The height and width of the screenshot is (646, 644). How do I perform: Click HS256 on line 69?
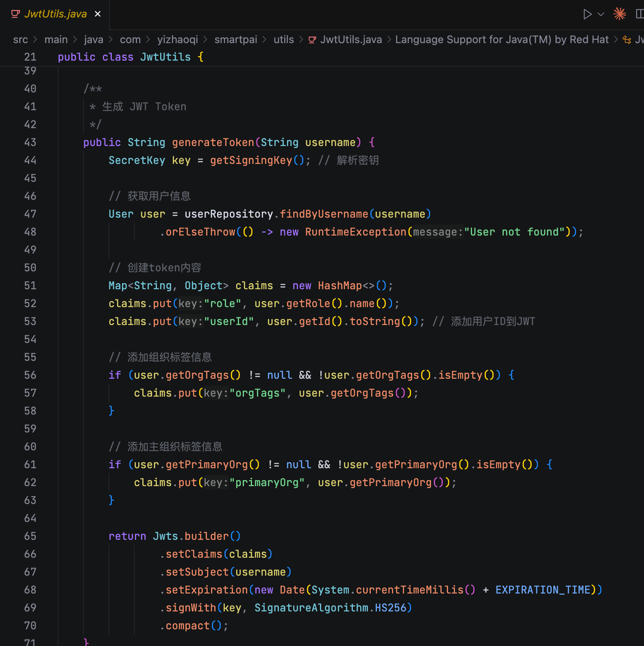[x=390, y=608]
